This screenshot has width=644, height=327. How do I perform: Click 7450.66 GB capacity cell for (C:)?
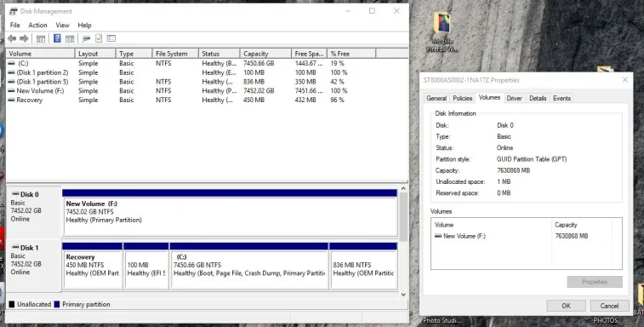pos(259,63)
